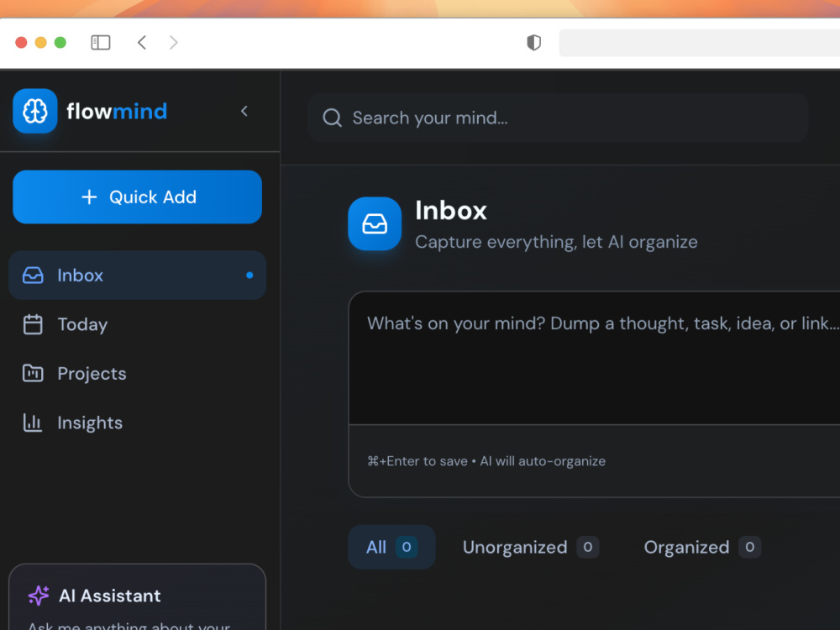Select the All filter tab

(391, 547)
